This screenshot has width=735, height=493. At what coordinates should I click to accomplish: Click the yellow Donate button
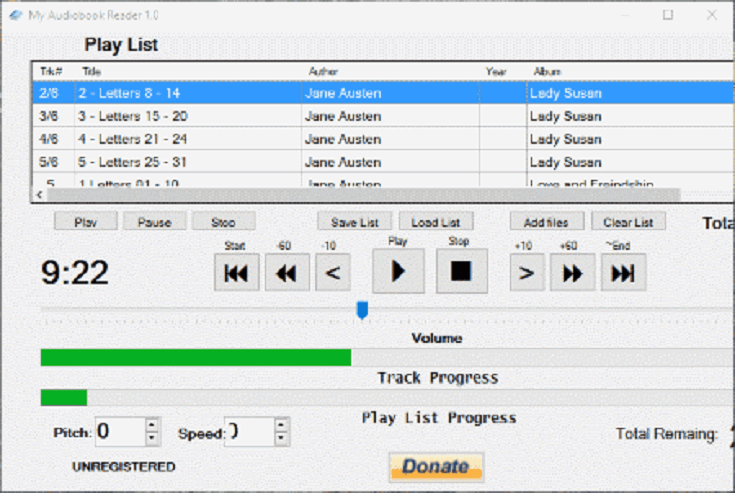(x=436, y=466)
